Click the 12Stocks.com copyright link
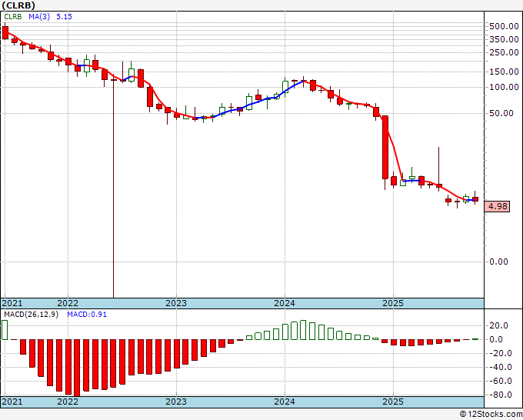Screen dimensions: 523x420 point(491,415)
